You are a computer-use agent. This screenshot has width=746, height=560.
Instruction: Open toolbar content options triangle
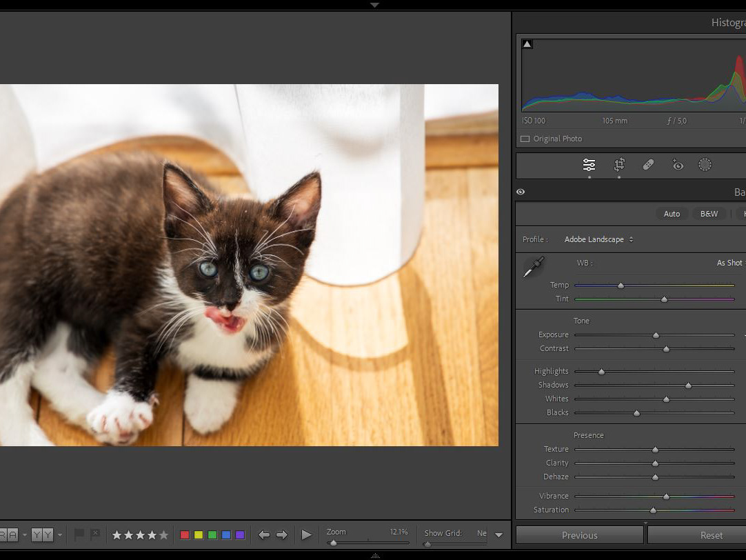498,535
